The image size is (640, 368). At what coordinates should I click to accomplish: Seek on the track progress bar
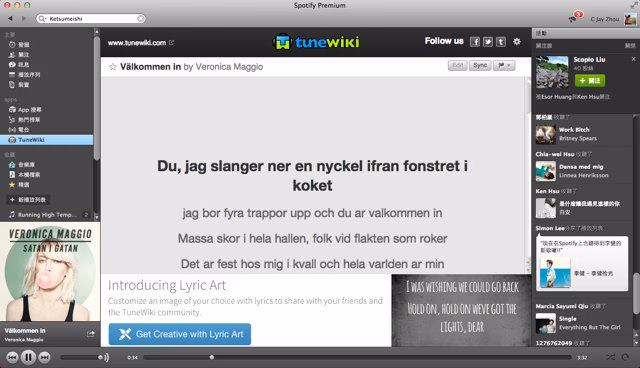tap(357, 357)
